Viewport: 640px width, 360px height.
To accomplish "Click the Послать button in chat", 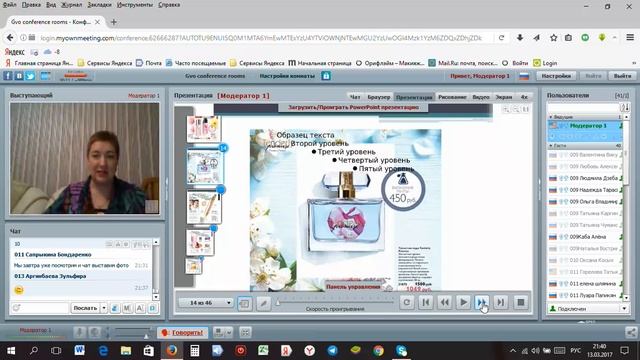I will (x=85, y=308).
